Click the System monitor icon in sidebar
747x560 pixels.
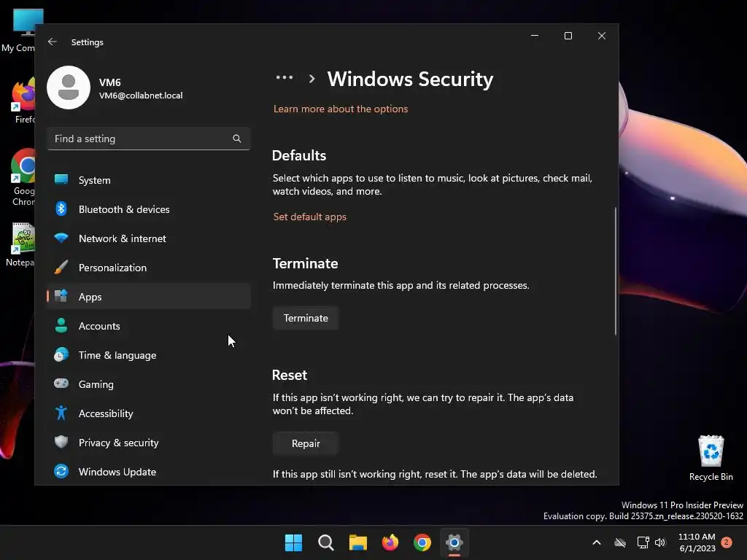tap(61, 179)
